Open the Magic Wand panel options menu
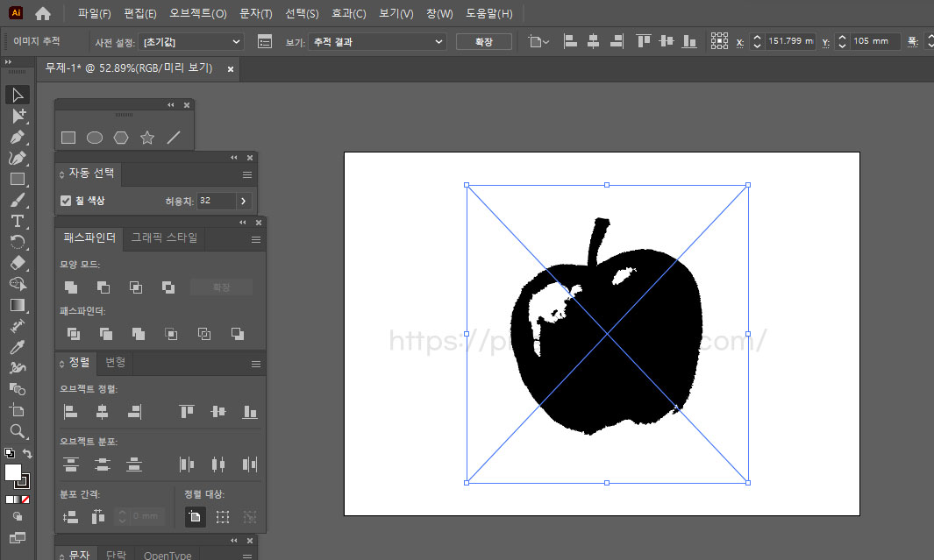 tap(247, 175)
